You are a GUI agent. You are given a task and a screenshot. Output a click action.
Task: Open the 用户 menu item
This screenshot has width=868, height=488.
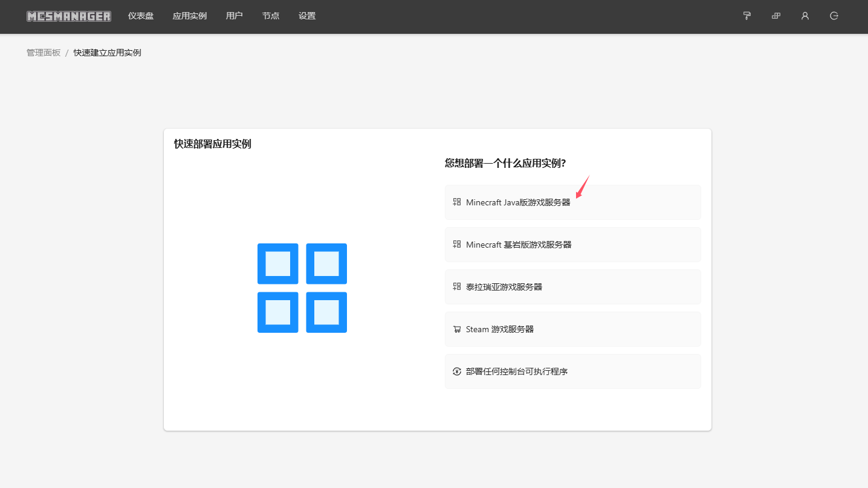(x=235, y=16)
